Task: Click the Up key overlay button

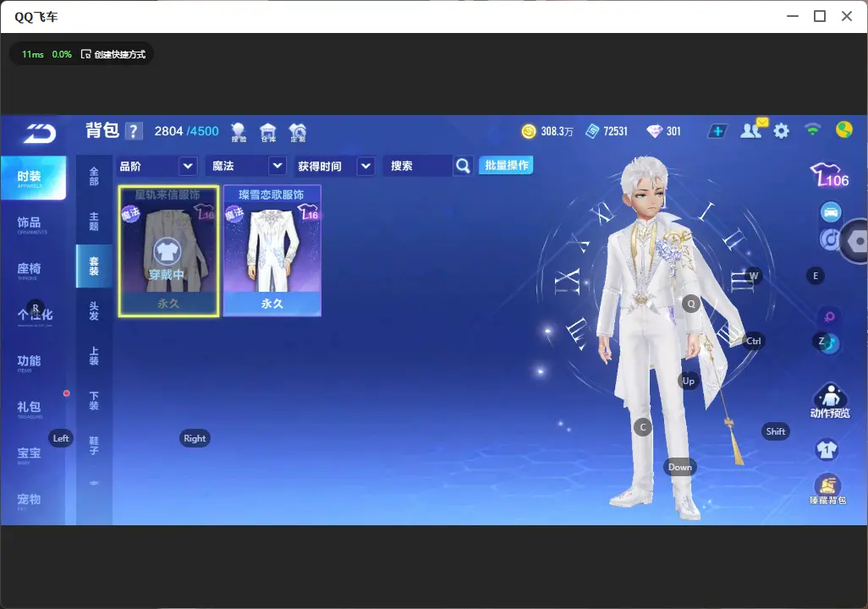Action: [688, 381]
